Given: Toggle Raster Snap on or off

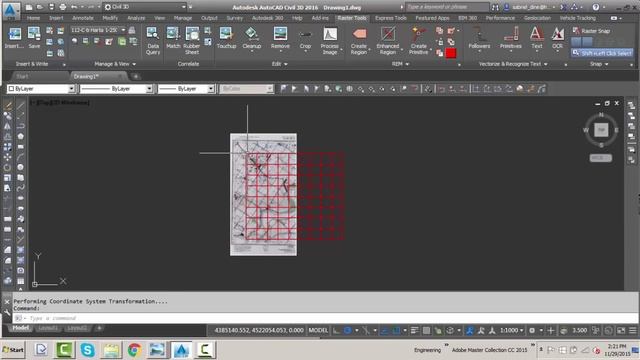Looking at the screenshot, I should coord(592,31).
